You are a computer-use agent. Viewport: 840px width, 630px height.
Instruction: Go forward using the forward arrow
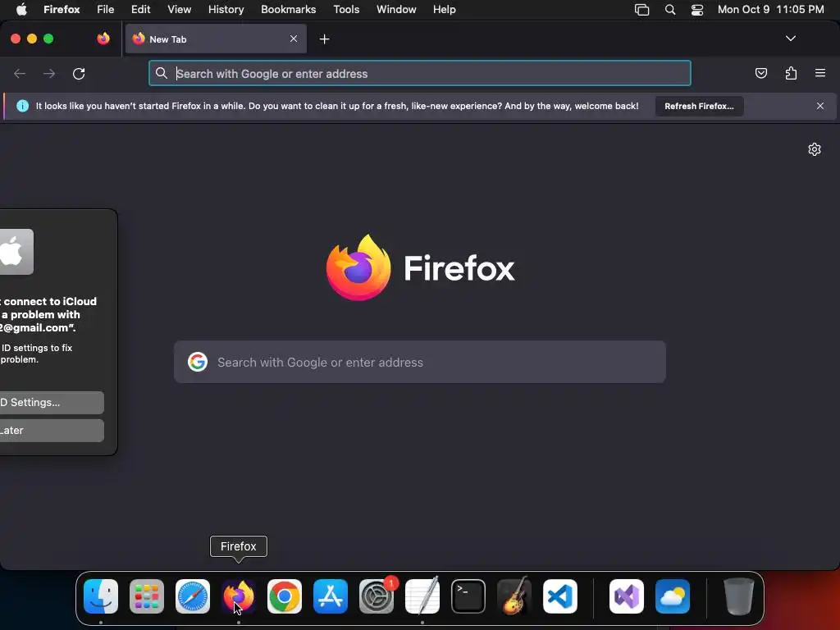click(49, 73)
